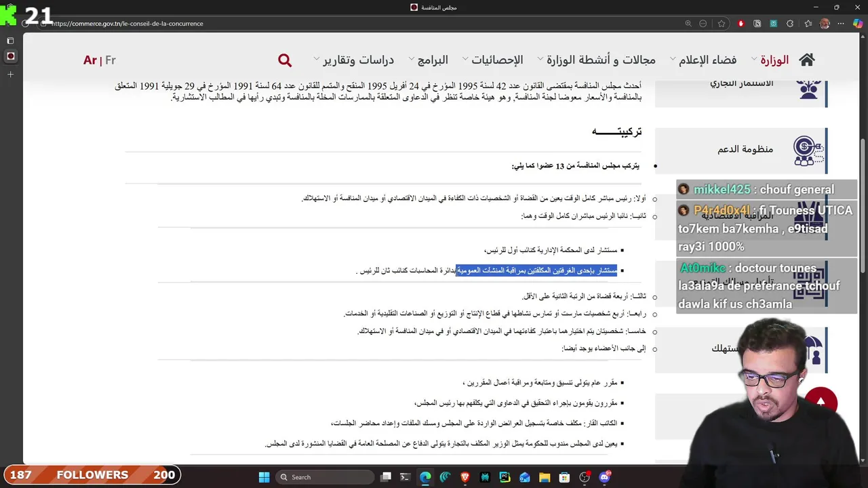The image size is (868, 488).
Task: Switch to Microsoft Edge on taskbar
Action: pyautogui.click(x=425, y=477)
